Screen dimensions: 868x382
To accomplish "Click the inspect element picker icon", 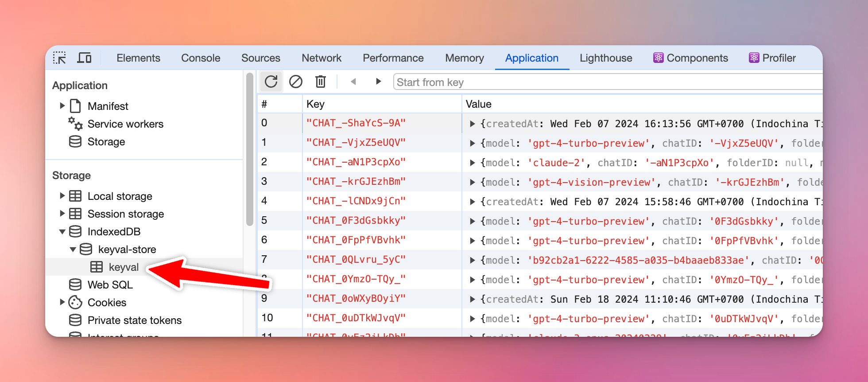I will click(x=59, y=58).
